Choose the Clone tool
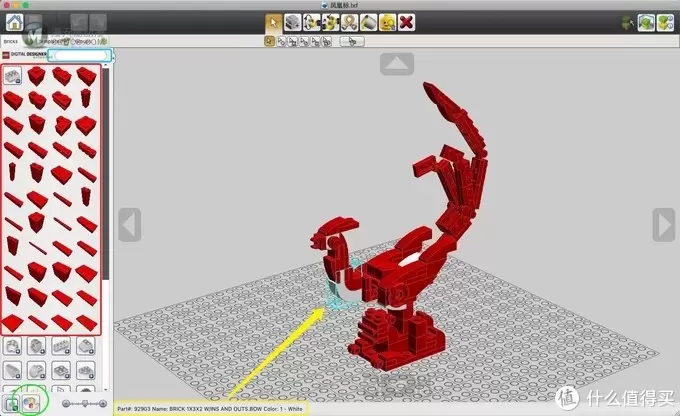 coord(293,22)
